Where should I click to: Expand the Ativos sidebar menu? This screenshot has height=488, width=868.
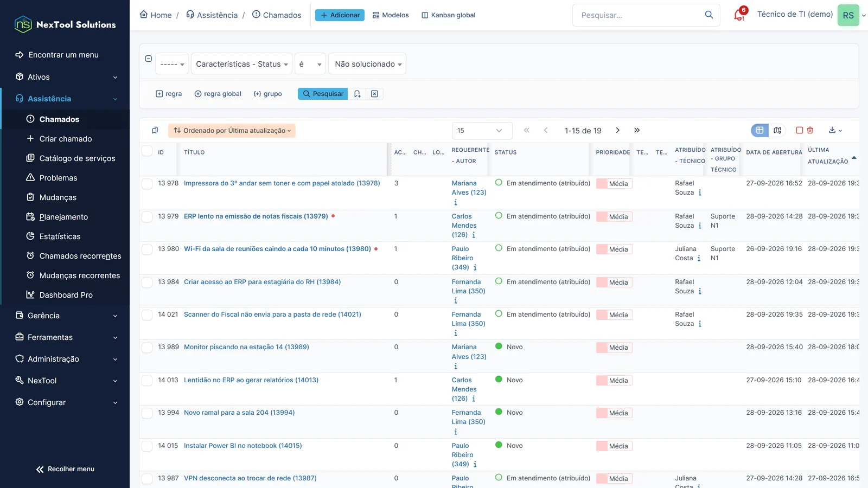coord(66,77)
